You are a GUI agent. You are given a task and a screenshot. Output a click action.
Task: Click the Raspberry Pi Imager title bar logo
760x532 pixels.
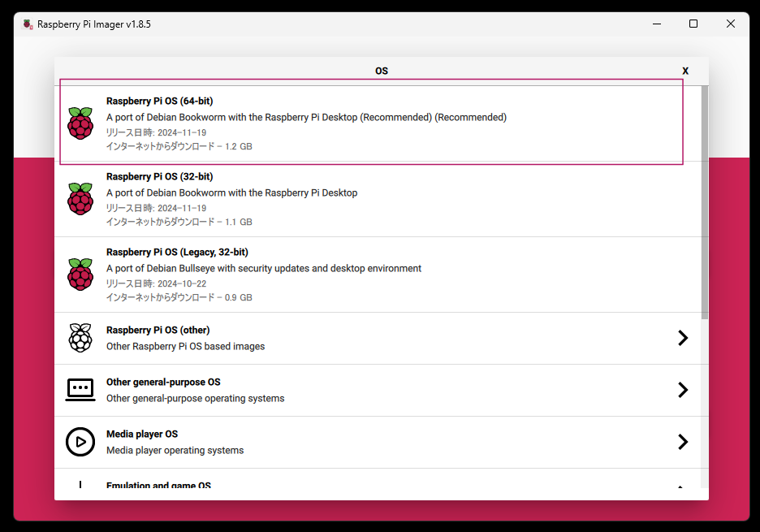[x=28, y=24]
